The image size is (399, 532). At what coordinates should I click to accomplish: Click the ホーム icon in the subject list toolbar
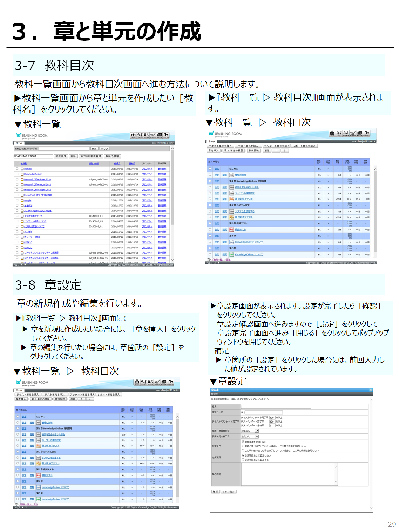(x=133, y=135)
